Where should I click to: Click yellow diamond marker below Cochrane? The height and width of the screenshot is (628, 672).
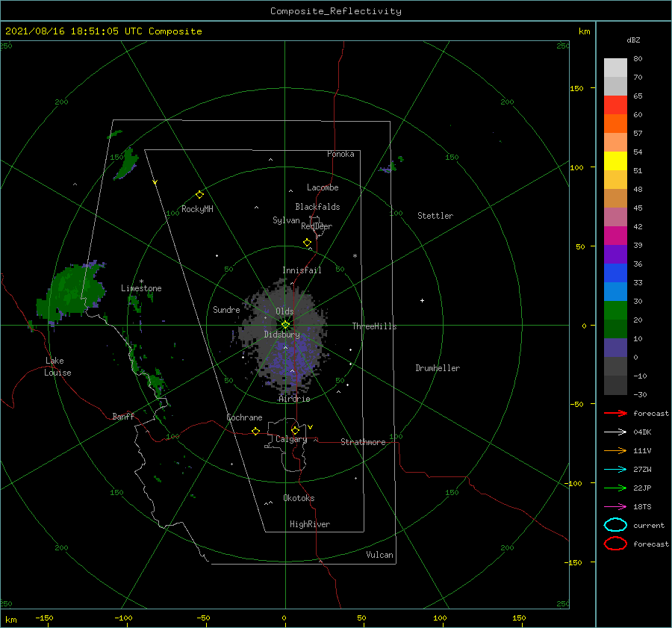coord(255,431)
